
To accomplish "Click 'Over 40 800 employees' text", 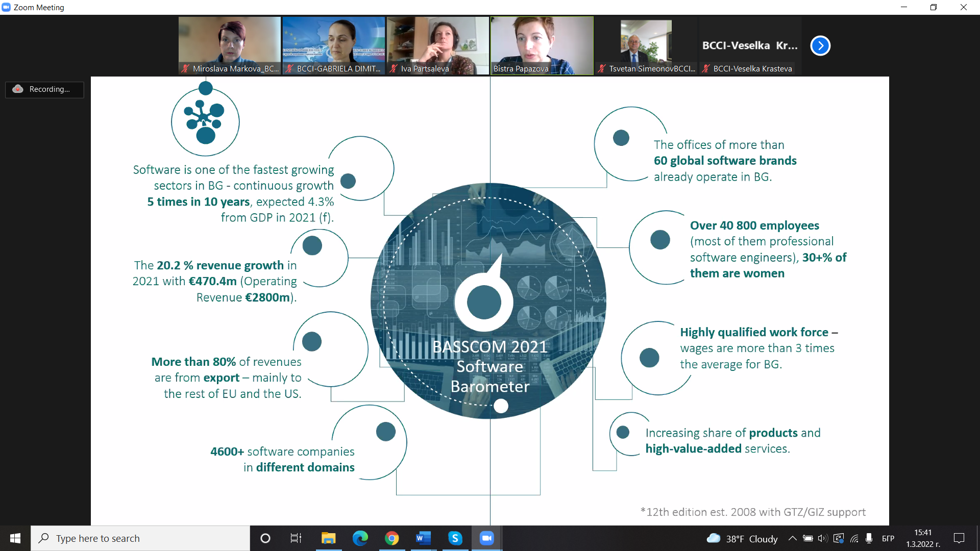I will coord(754,226).
